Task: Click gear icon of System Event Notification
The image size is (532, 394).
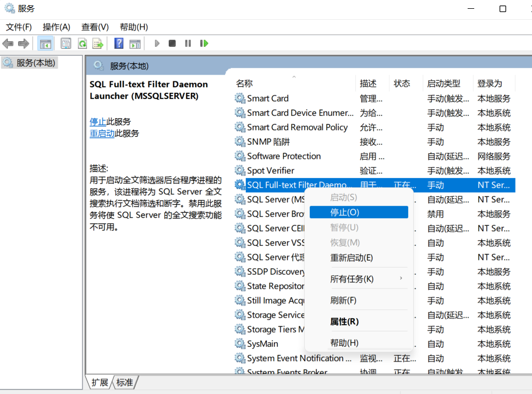Action: pyautogui.click(x=240, y=358)
